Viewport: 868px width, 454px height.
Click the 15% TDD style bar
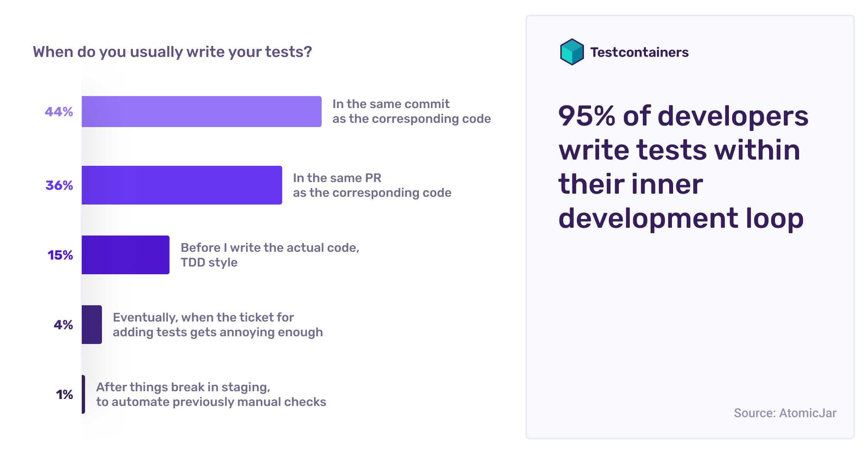point(126,255)
